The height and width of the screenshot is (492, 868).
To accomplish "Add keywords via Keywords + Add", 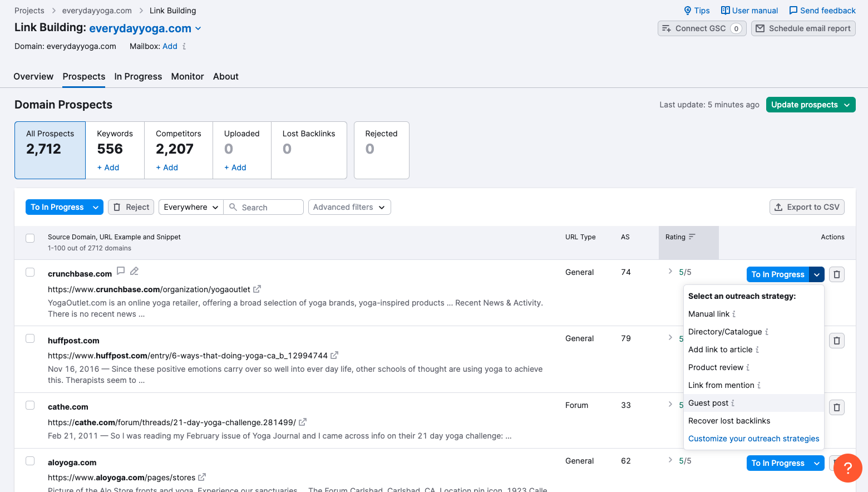I will tap(108, 168).
